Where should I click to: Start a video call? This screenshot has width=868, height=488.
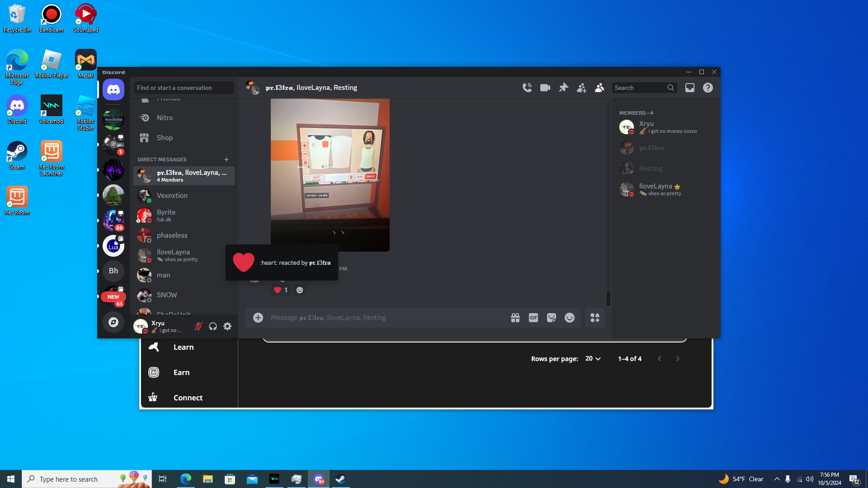(545, 88)
